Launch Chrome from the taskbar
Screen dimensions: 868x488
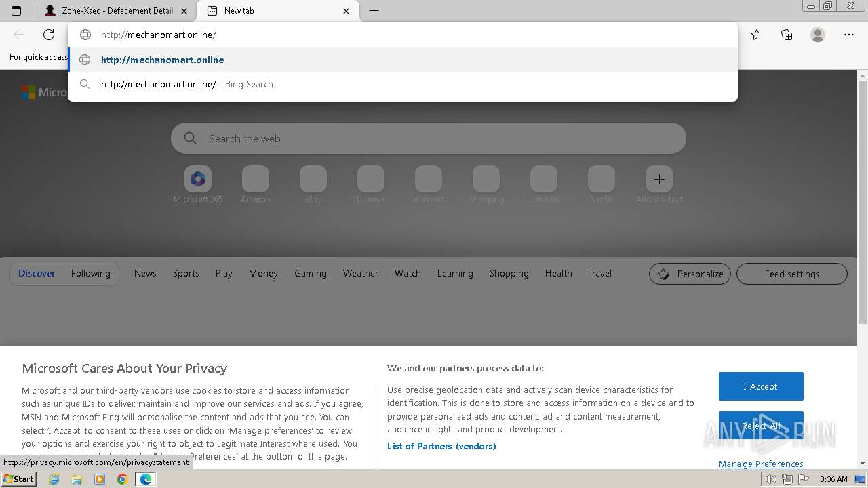click(x=122, y=479)
